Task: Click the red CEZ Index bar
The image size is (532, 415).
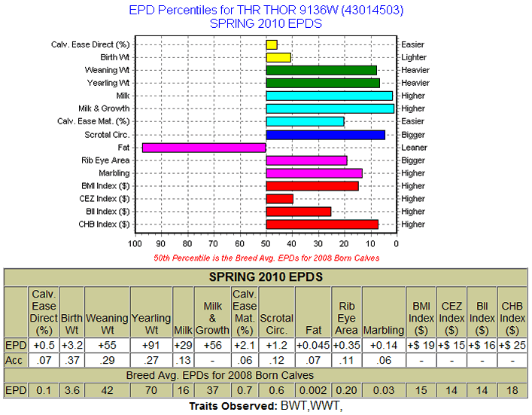Action: pyautogui.click(x=280, y=199)
